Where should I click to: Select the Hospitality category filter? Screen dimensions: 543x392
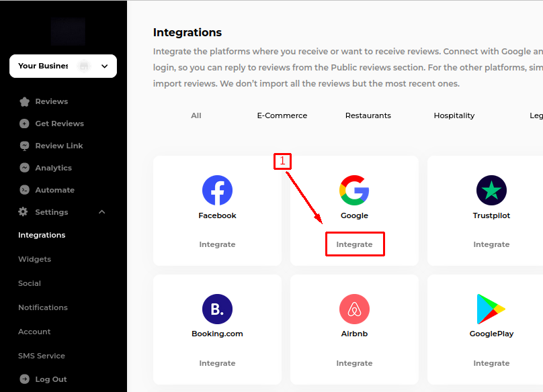(454, 115)
